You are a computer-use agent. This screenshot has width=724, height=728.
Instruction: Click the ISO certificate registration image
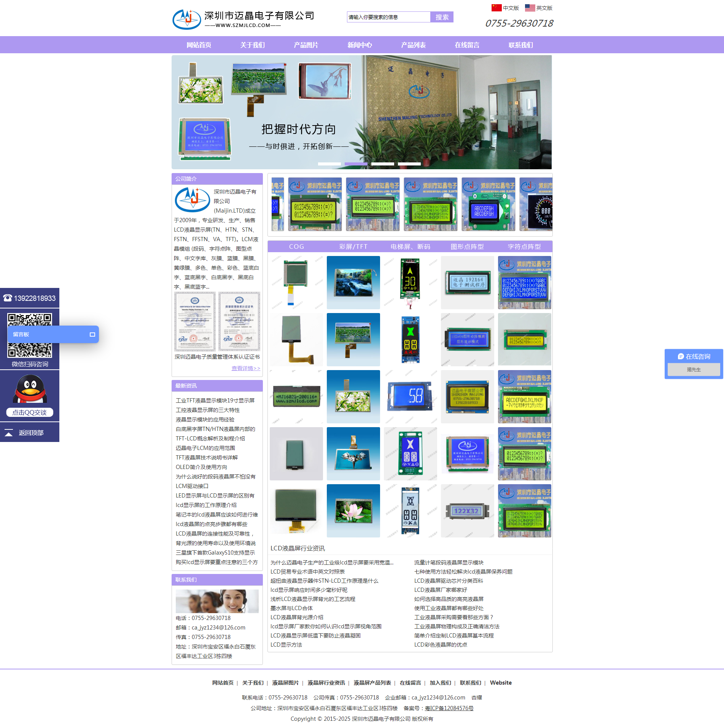[195, 322]
